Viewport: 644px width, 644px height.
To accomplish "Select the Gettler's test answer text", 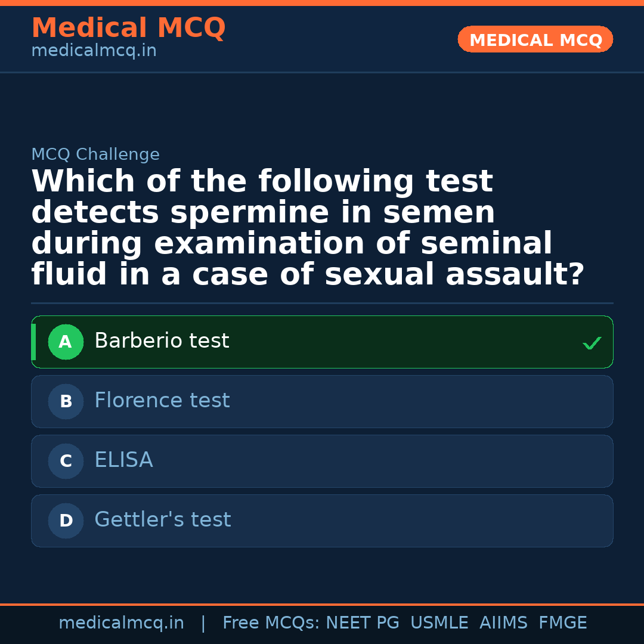I will pos(162,520).
